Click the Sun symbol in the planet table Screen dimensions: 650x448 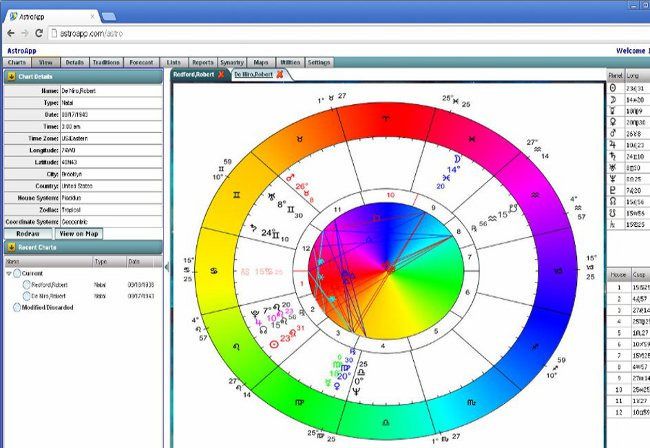613,88
